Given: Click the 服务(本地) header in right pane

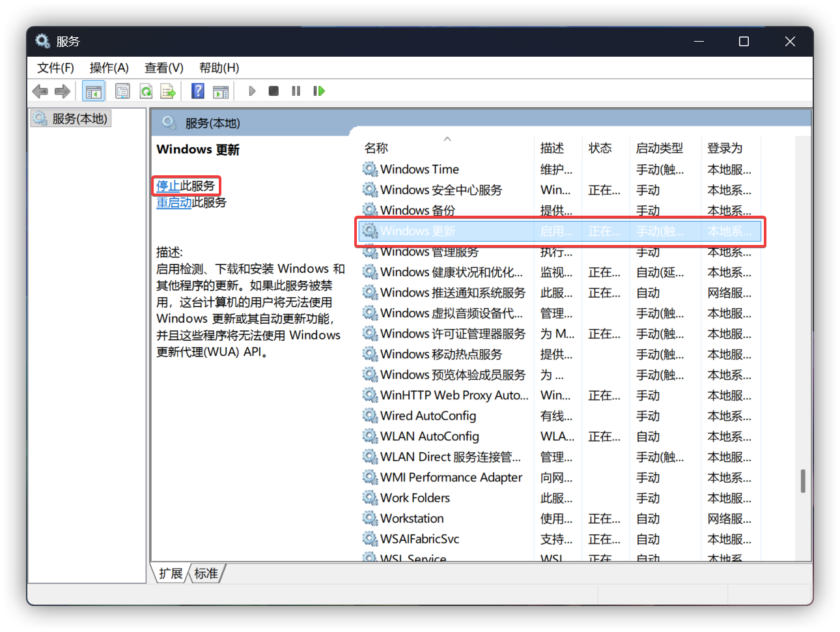Looking at the screenshot, I should click(212, 123).
